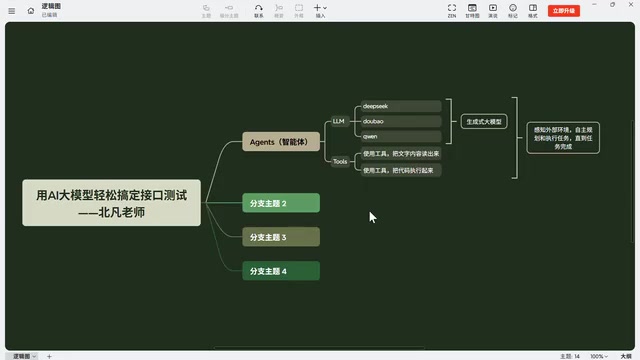This screenshot has width=640, height=360.
Task: Select the 分支主题 4 node
Action: pos(281,271)
